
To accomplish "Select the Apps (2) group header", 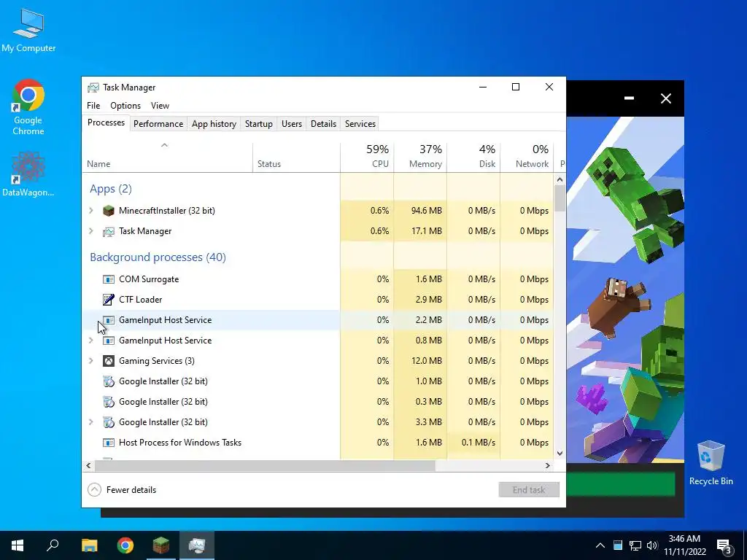I will pyautogui.click(x=111, y=189).
